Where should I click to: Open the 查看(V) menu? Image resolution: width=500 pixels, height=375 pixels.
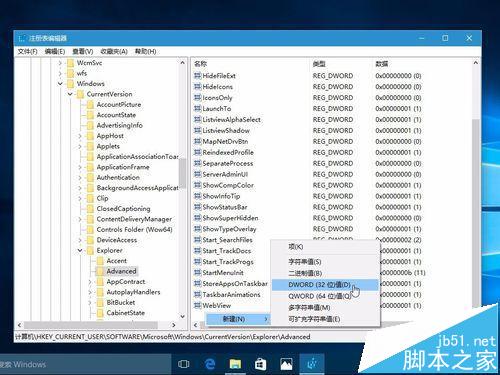pyautogui.click(x=83, y=51)
